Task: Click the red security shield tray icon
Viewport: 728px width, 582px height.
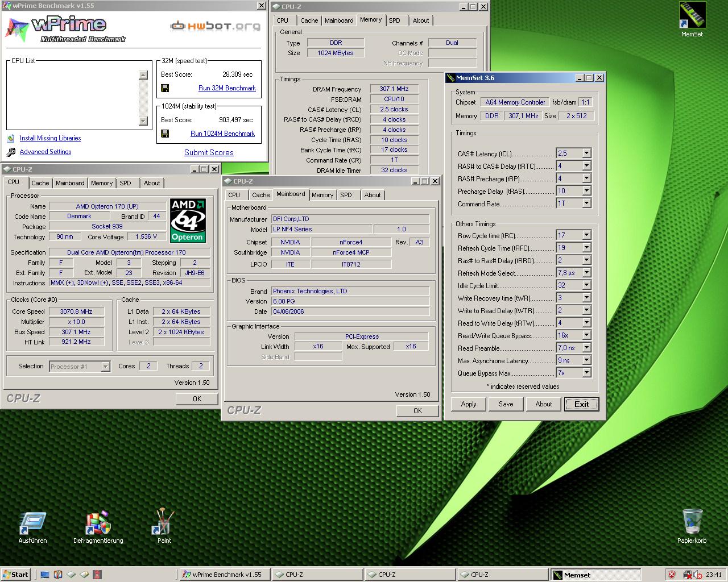Action: pyautogui.click(x=672, y=575)
